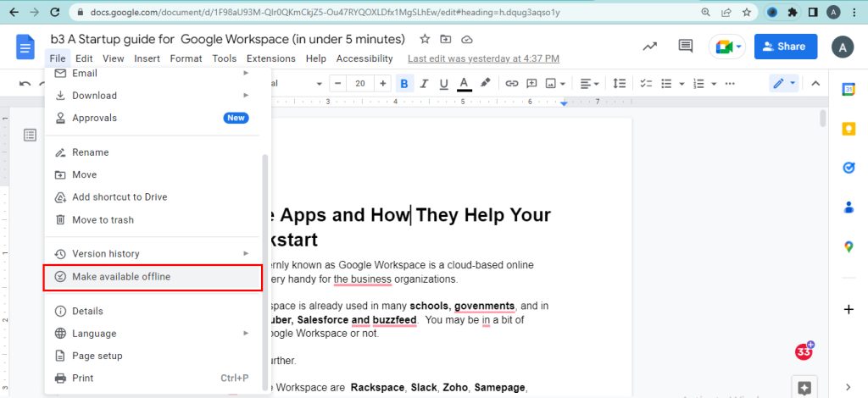The width and height of the screenshot is (868, 398).
Task: Open Google Keep in the side panel
Action: click(x=849, y=129)
